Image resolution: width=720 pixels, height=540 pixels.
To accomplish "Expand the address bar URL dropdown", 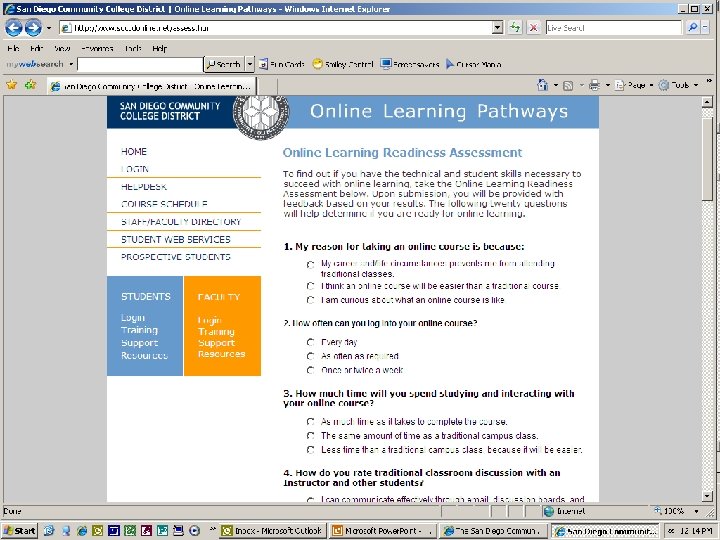I will point(497,28).
